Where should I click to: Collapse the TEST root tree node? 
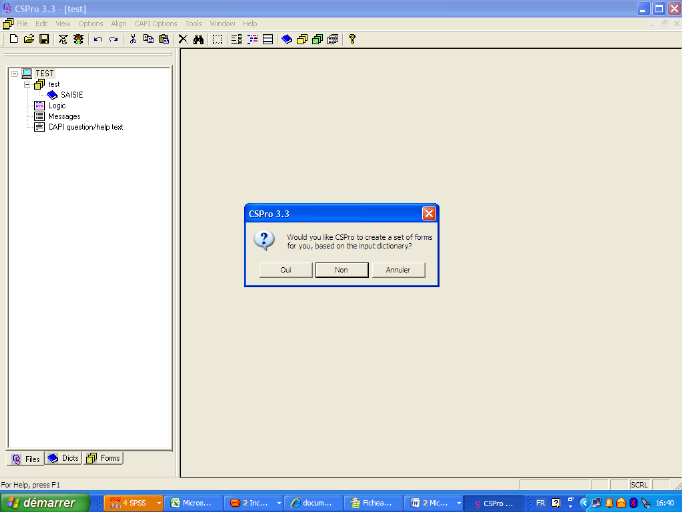(14, 74)
